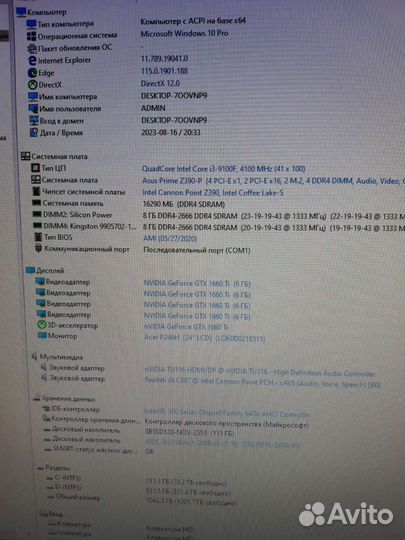Screen dimensions: 405x540
Task: Select the Internet Explorer version 11.789.19041.0
Action: pos(164,59)
